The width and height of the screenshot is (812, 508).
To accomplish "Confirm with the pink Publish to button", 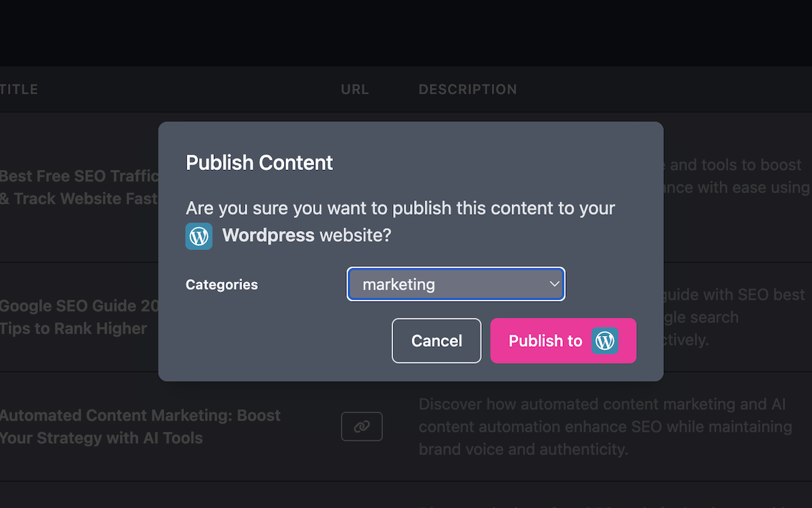I will coord(564,341).
